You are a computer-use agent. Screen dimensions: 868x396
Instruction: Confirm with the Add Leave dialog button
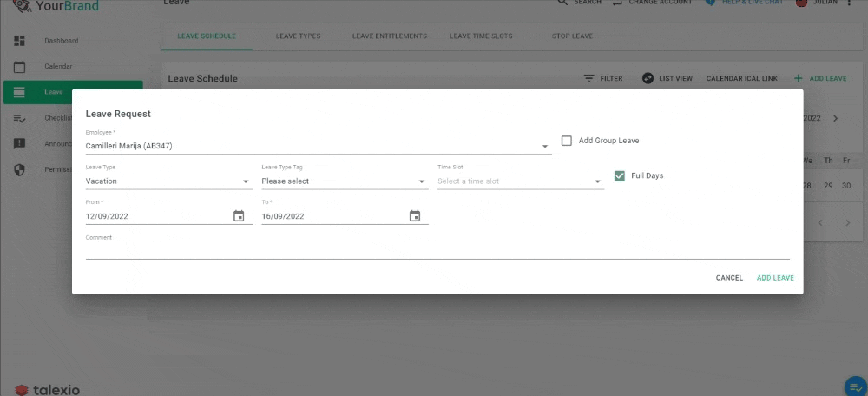[775, 278]
